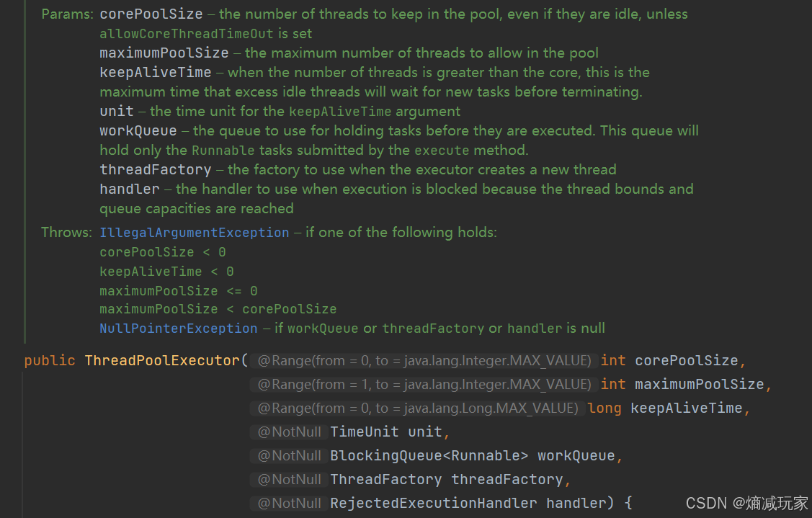
Task: Click the corePoolSize parameter in signature
Action: point(687,360)
